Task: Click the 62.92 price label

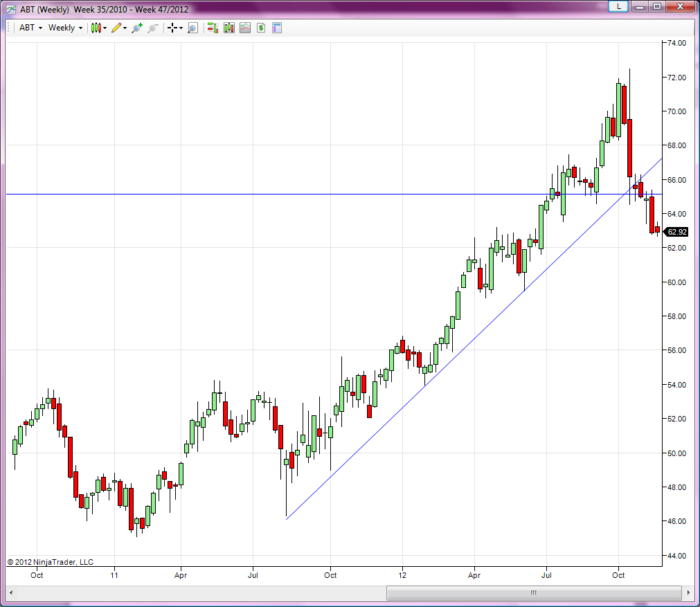Action: pos(676,232)
